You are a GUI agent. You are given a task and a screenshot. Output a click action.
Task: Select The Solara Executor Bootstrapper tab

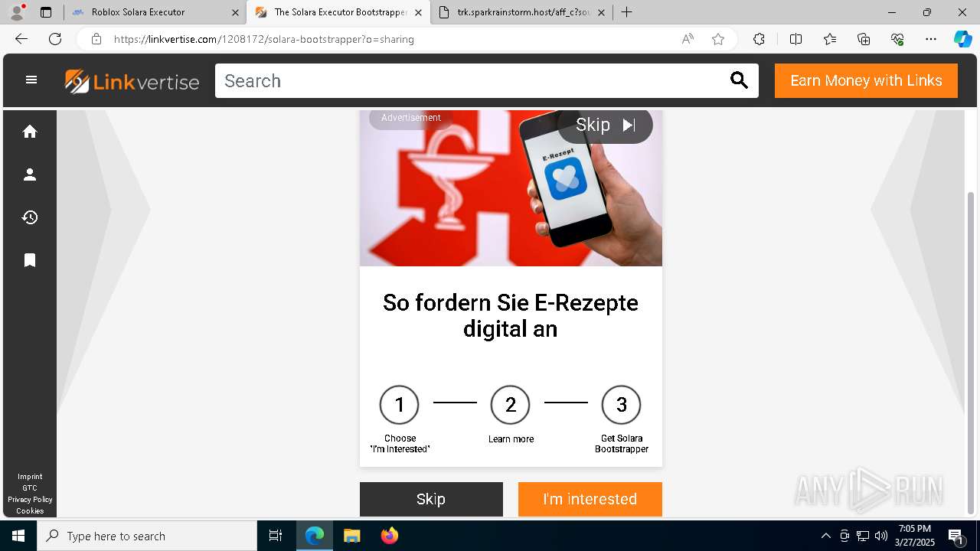338,12
